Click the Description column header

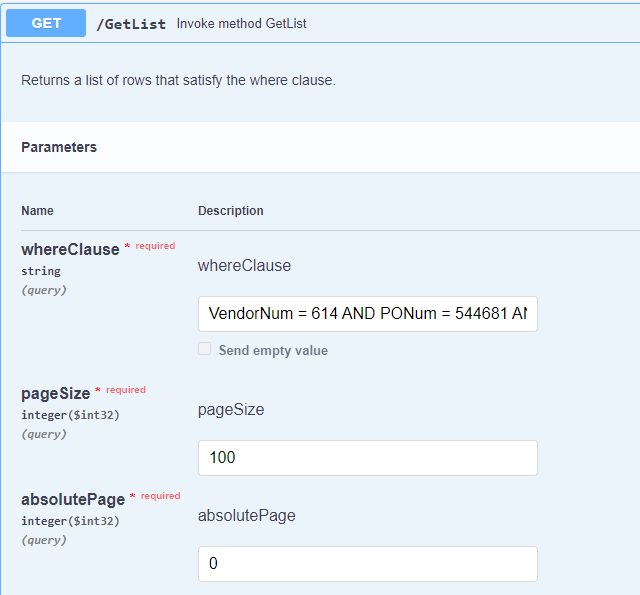231,211
